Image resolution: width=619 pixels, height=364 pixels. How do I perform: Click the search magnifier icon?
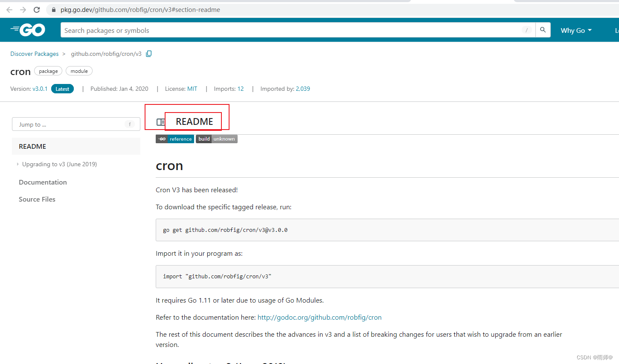[543, 30]
